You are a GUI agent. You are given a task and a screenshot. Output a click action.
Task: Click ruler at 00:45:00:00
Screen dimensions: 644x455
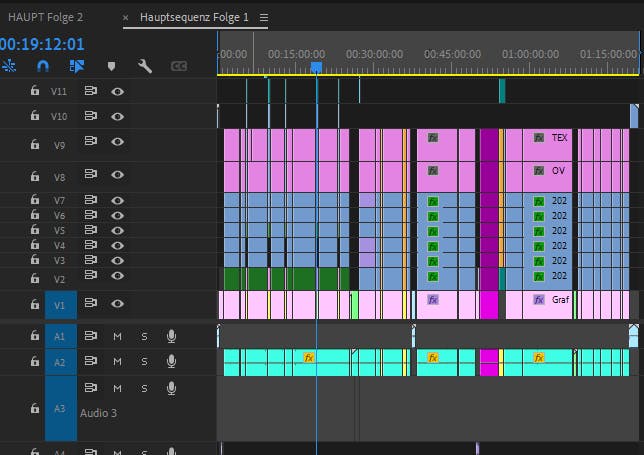(452, 54)
